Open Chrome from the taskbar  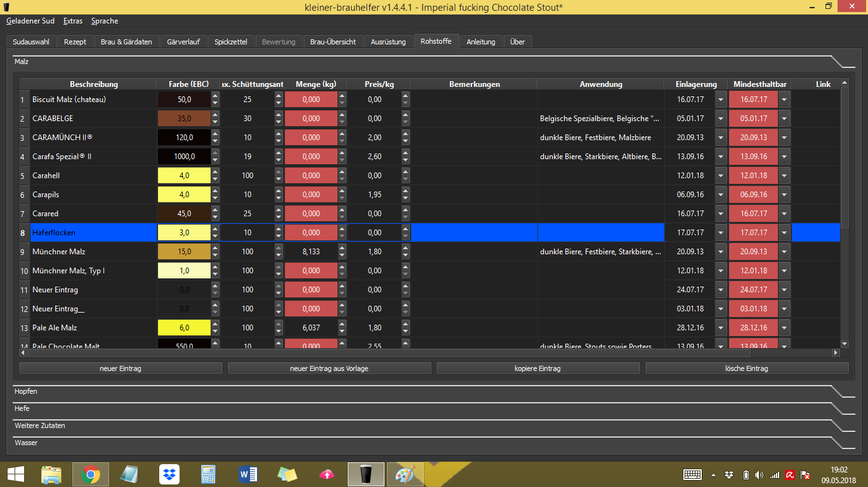pos(90,474)
